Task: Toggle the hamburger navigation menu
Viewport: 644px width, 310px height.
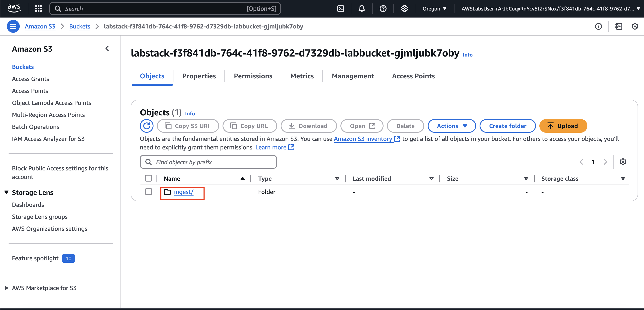Action: [x=13, y=27]
